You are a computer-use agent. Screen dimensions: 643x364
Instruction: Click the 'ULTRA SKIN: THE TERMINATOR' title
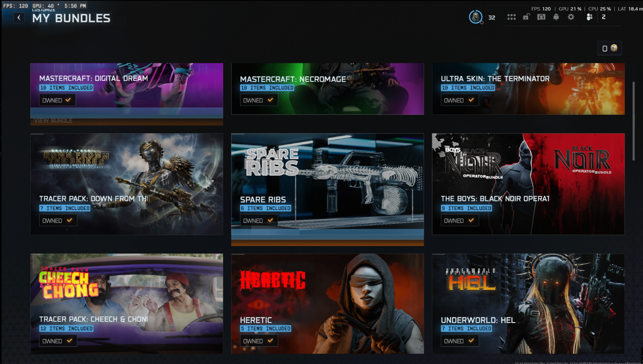(495, 79)
